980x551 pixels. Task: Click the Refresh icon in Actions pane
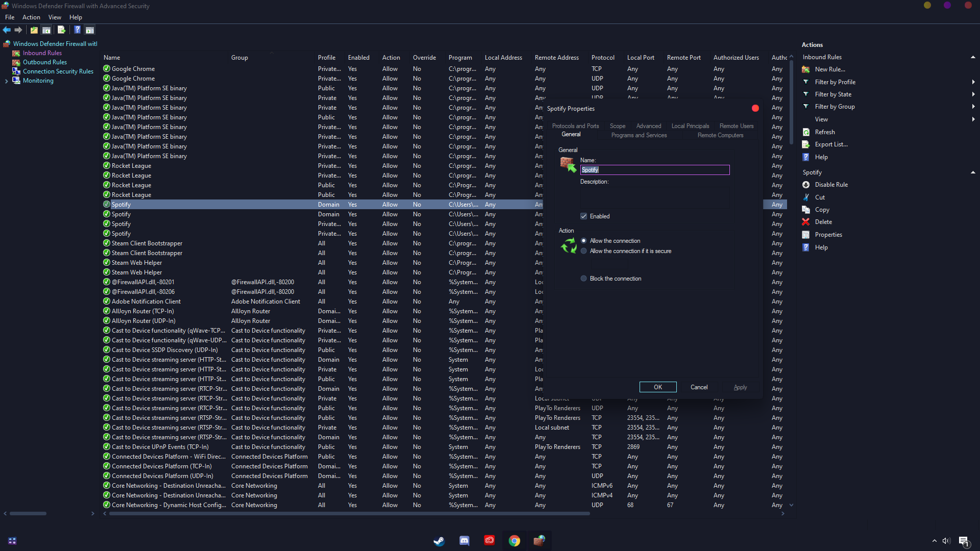tap(806, 132)
